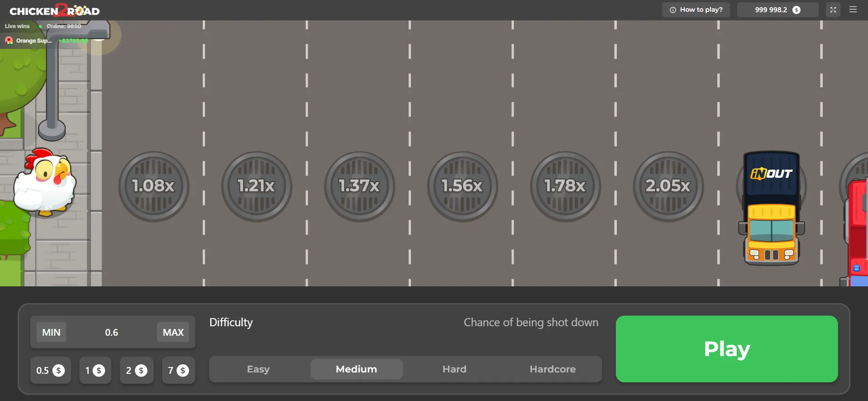This screenshot has height=401, width=868.
Task: Toggle fullscreen mode icon
Action: (833, 10)
